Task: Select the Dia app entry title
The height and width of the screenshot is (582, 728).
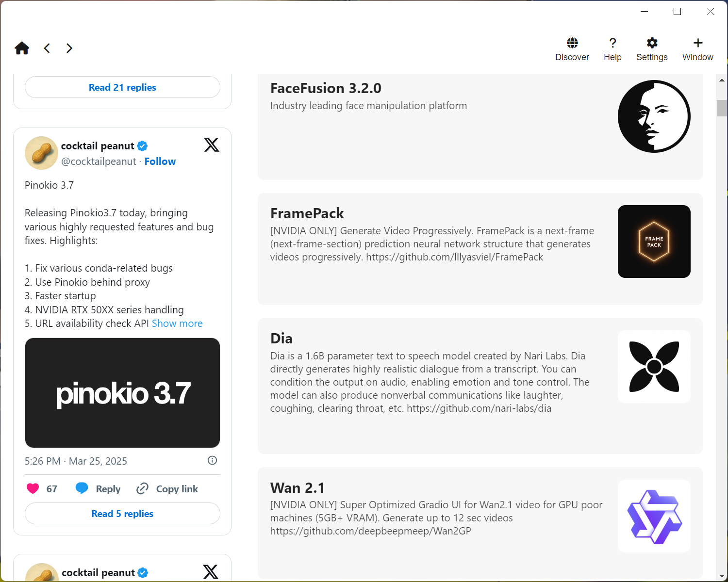Action: (x=281, y=339)
